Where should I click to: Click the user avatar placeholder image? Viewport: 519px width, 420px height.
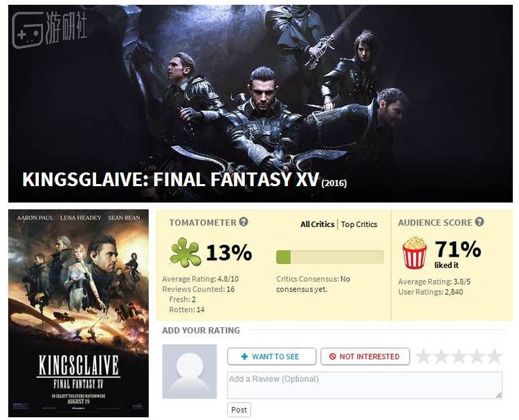tap(190, 372)
